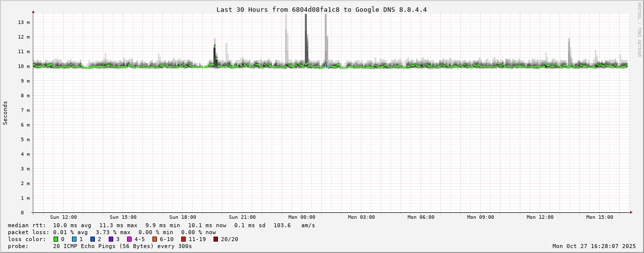Click the orange 6-10 loss swatch
The height and width of the screenshot is (253, 644).
coord(154,239)
